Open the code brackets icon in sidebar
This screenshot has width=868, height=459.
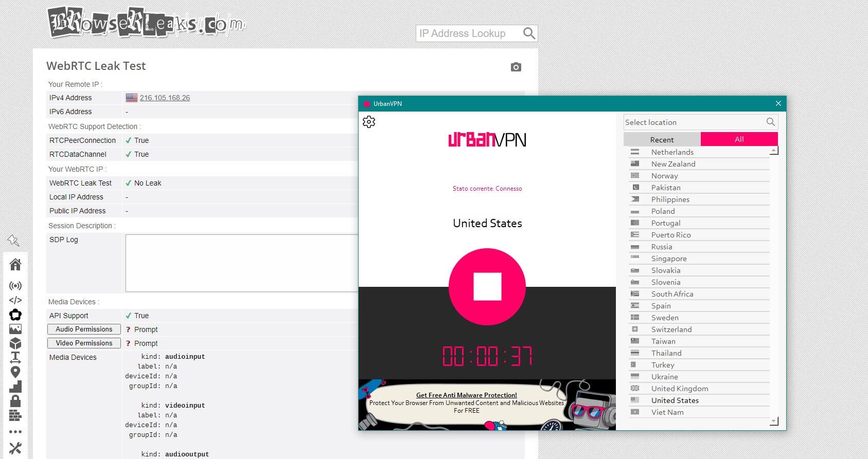click(15, 300)
